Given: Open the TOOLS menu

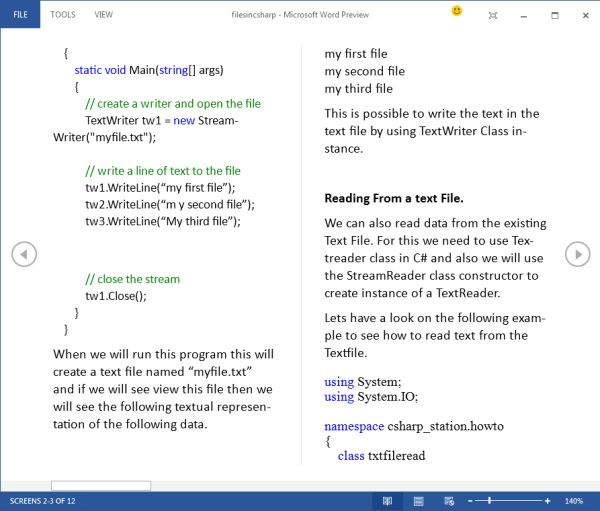Looking at the screenshot, I should point(63,15).
